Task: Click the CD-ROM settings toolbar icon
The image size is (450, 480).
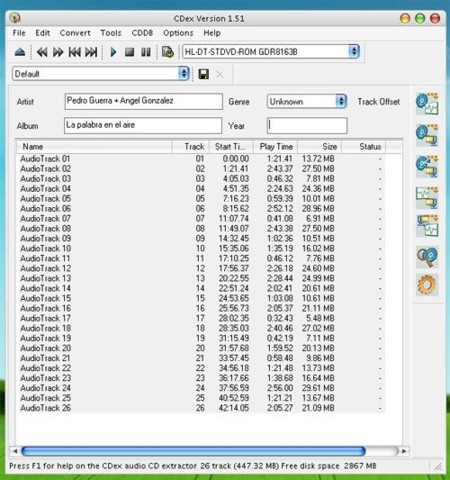Action: 167,52
